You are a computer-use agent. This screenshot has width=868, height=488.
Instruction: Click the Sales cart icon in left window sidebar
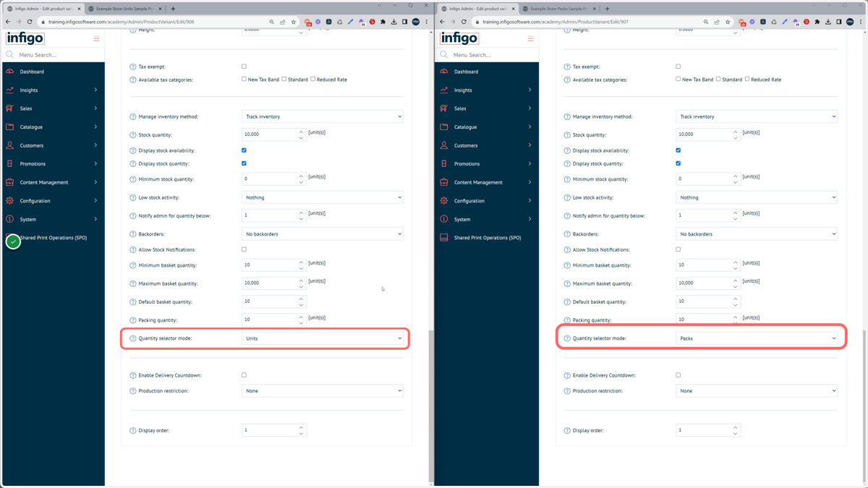pyautogui.click(x=10, y=108)
